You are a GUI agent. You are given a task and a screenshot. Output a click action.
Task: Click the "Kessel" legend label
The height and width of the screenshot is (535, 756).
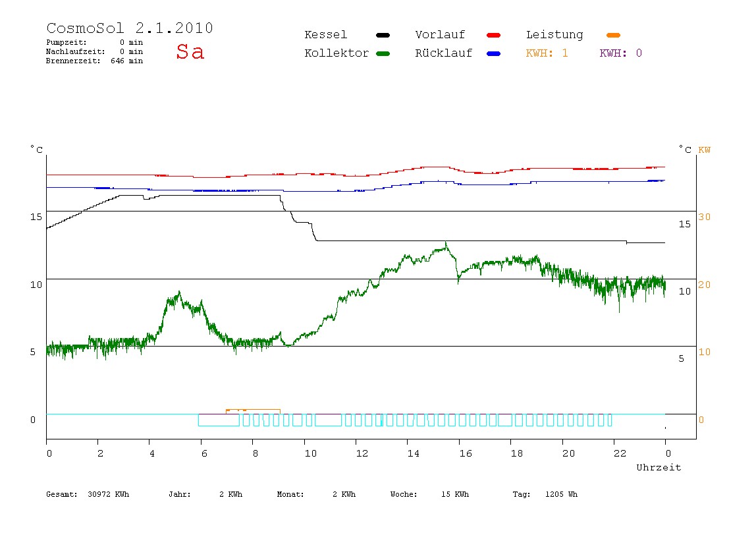point(325,35)
